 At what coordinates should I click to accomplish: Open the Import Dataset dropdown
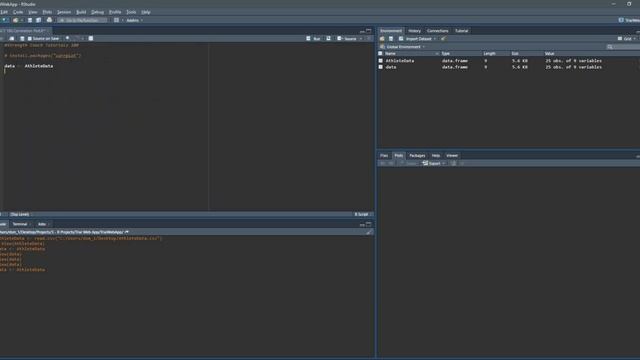click(418, 39)
